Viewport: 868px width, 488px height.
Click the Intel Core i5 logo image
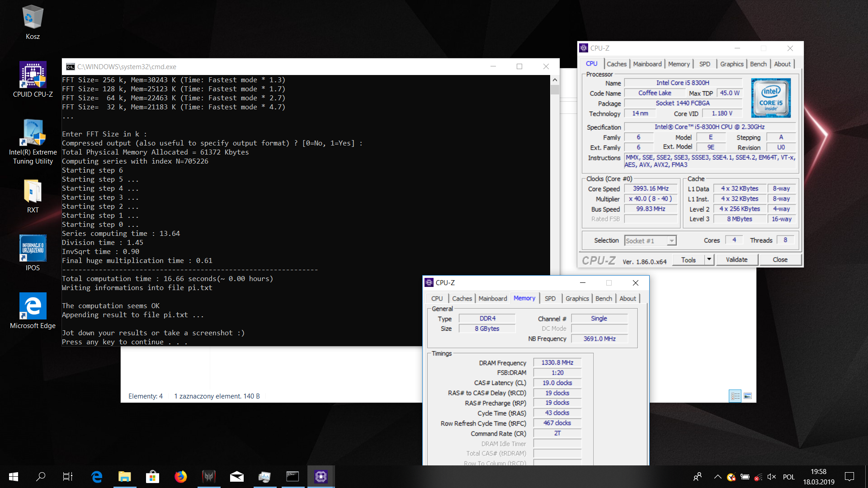(771, 98)
